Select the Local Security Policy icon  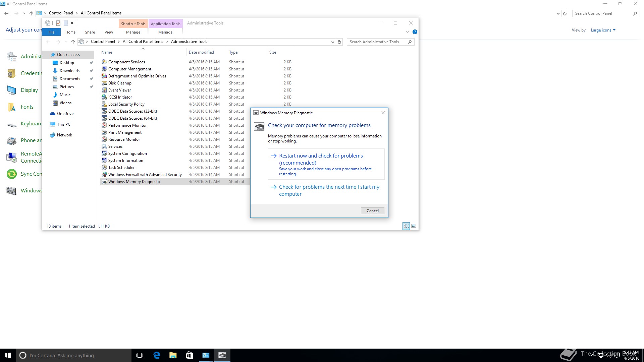coord(104,104)
